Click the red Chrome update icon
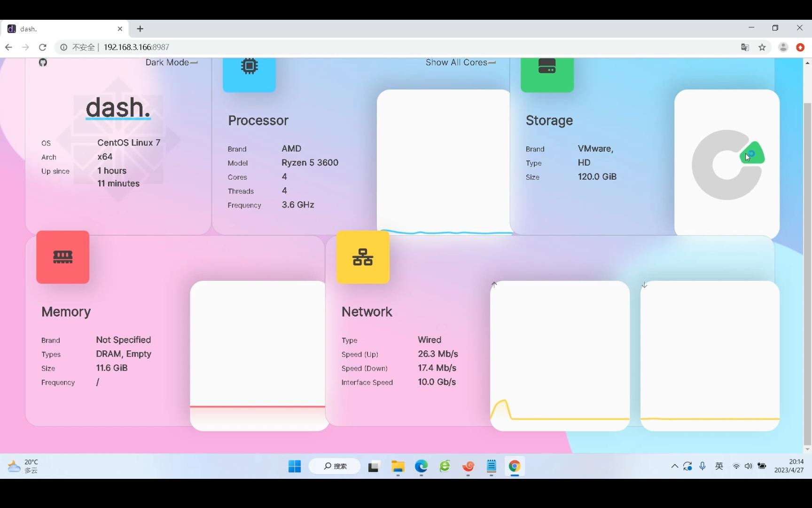812x508 pixels. click(800, 47)
